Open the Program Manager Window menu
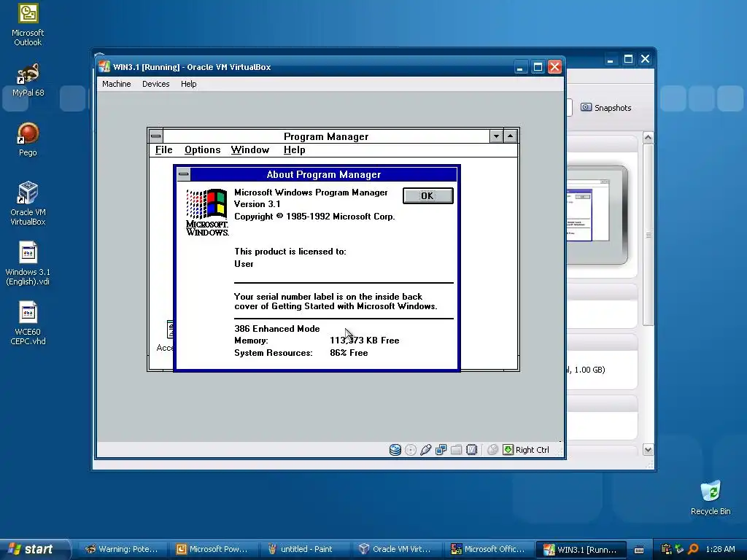Viewport: 747px width, 560px height. click(x=250, y=150)
